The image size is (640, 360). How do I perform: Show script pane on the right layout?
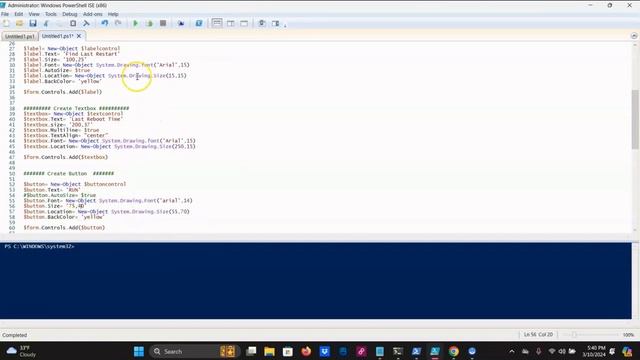pyautogui.click(x=231, y=23)
